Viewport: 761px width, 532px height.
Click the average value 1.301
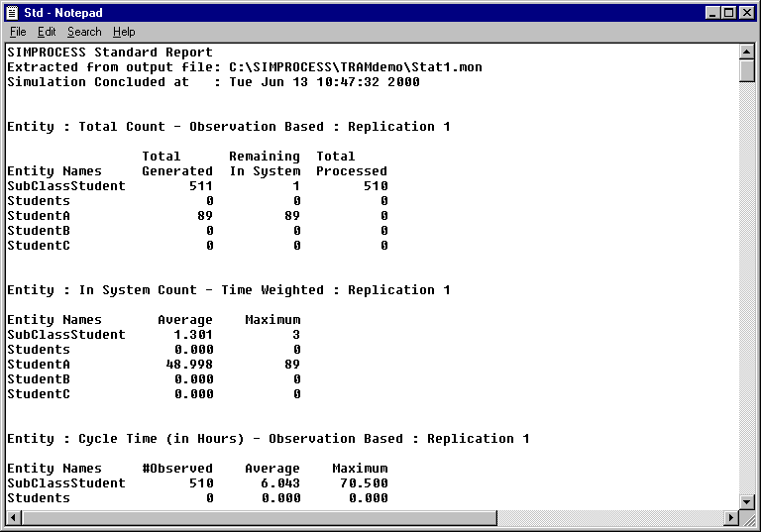pyautogui.click(x=193, y=335)
